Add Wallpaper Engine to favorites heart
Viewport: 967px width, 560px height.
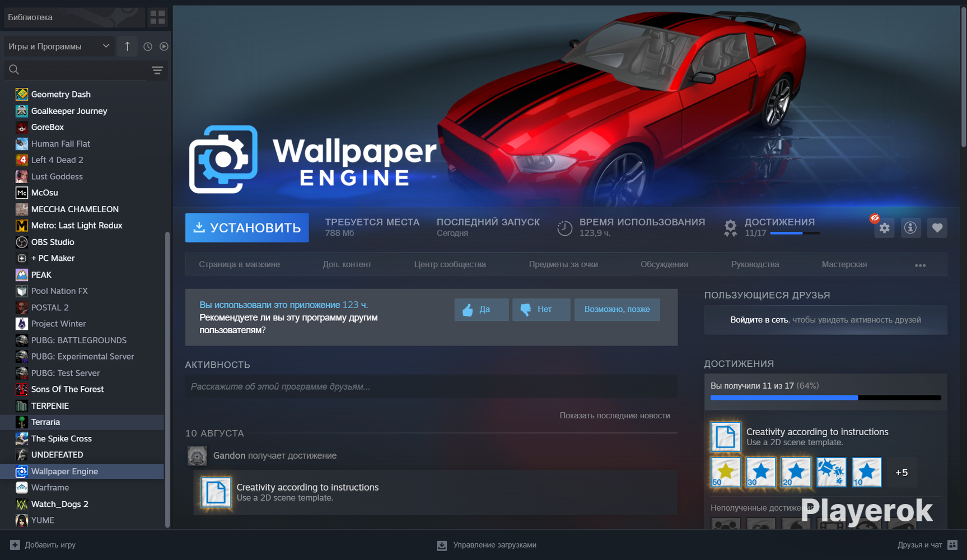click(937, 228)
